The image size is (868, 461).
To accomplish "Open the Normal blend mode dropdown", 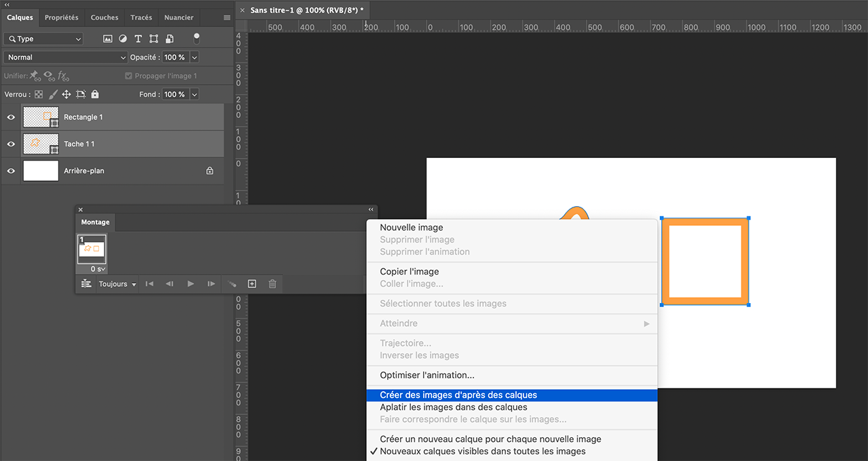I will click(x=64, y=57).
